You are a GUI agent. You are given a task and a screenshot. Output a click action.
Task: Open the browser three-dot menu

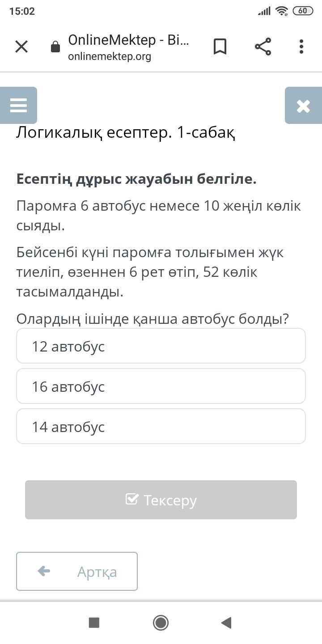(x=301, y=47)
